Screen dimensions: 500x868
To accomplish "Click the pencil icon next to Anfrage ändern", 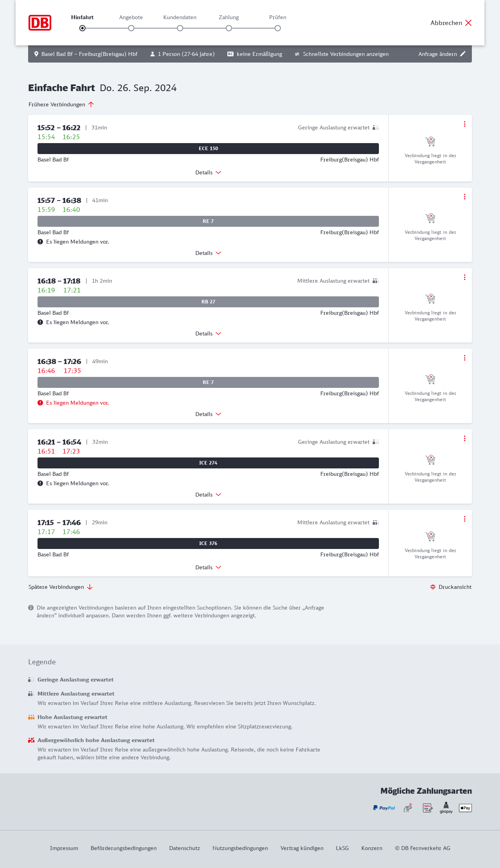I will tap(463, 54).
